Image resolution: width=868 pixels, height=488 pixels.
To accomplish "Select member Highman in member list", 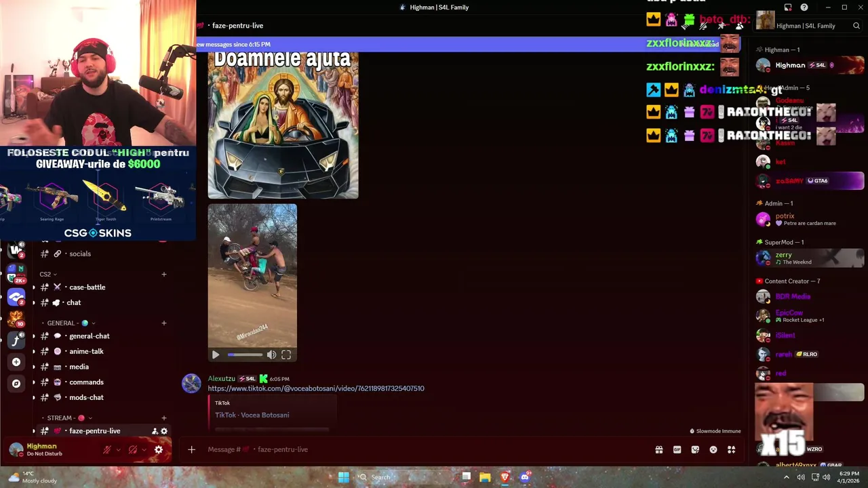I will pyautogui.click(x=810, y=66).
